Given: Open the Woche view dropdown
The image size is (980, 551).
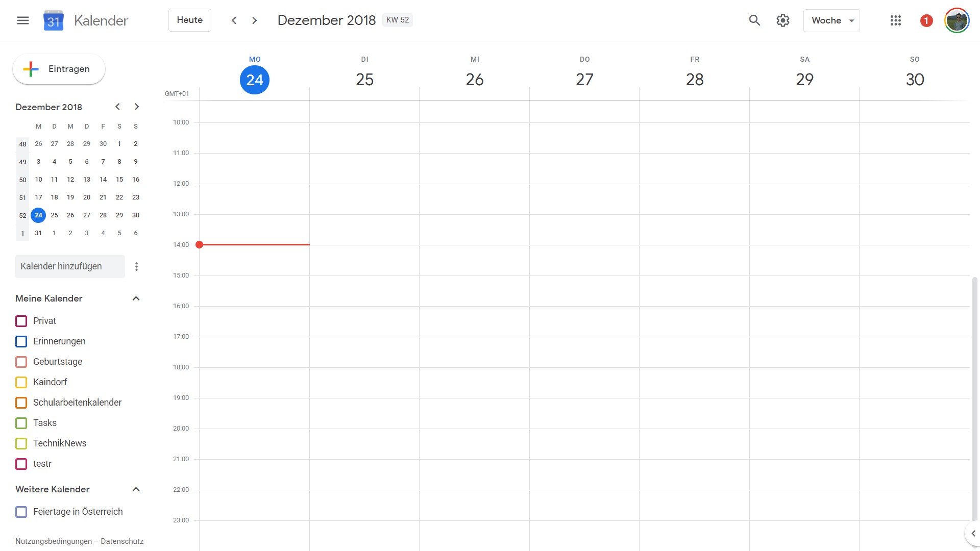Looking at the screenshot, I should (x=831, y=20).
